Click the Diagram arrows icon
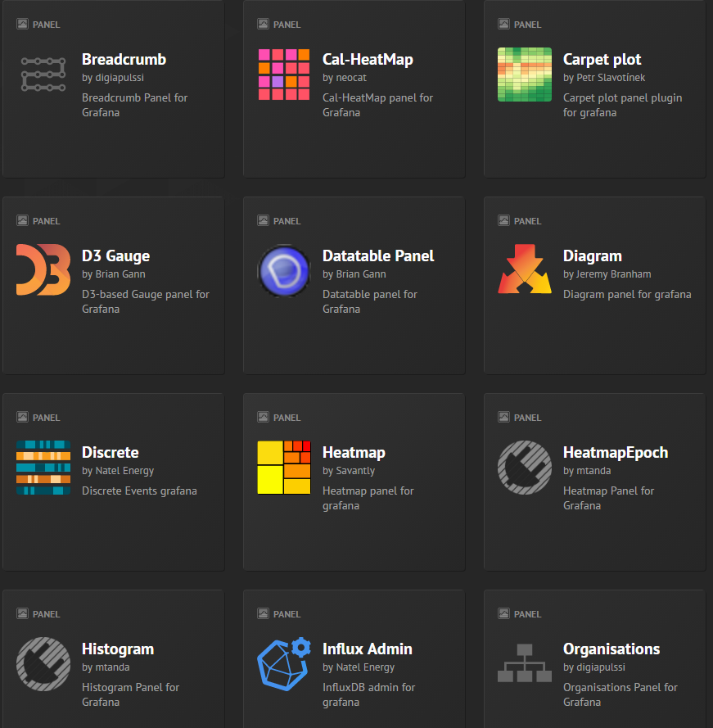 525,269
